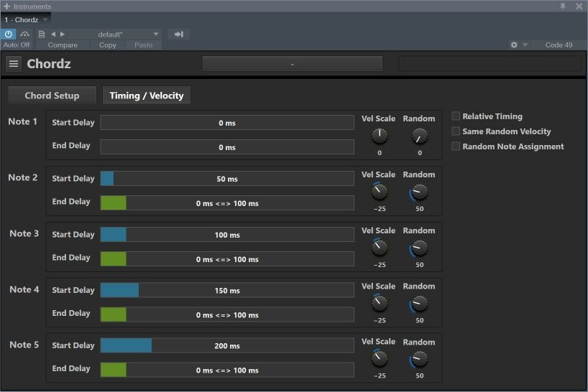The width and height of the screenshot is (588, 392).
Task: Click Note 1 End Delay slider
Action: [x=227, y=147]
